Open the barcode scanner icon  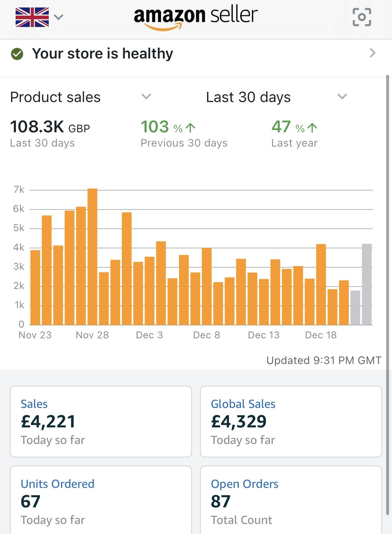tap(362, 17)
